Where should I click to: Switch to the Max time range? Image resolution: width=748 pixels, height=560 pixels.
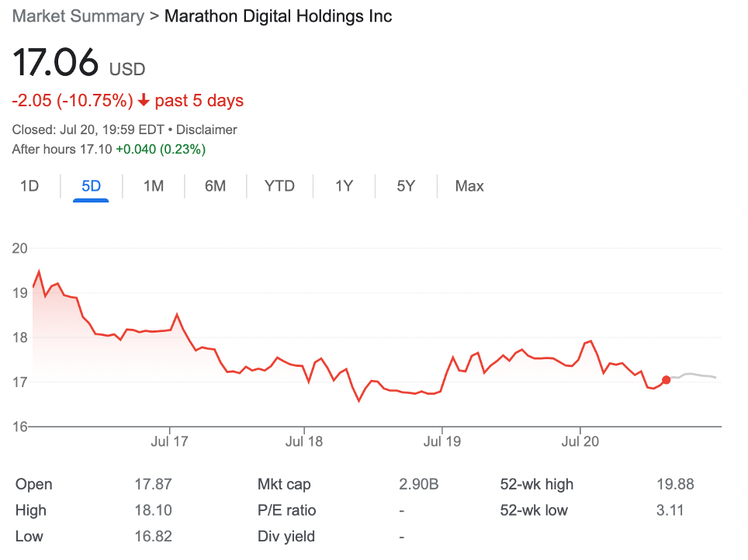[x=469, y=186]
